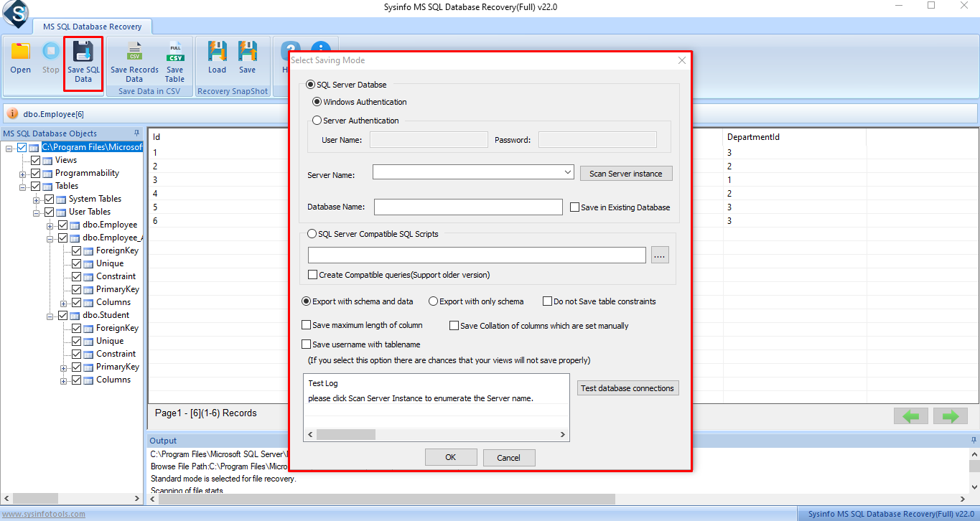
Task: Switch to MS SQL Database Recovery tab
Action: tap(92, 27)
